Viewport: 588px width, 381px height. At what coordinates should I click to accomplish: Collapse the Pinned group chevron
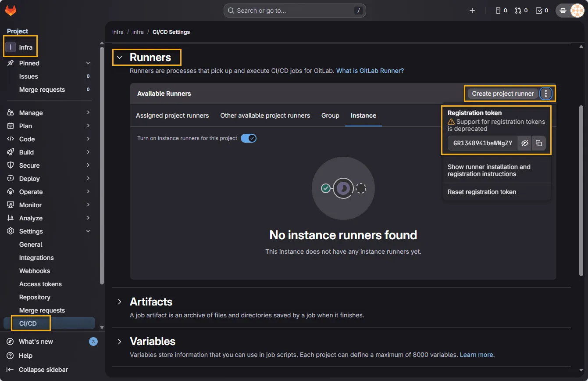pyautogui.click(x=88, y=63)
